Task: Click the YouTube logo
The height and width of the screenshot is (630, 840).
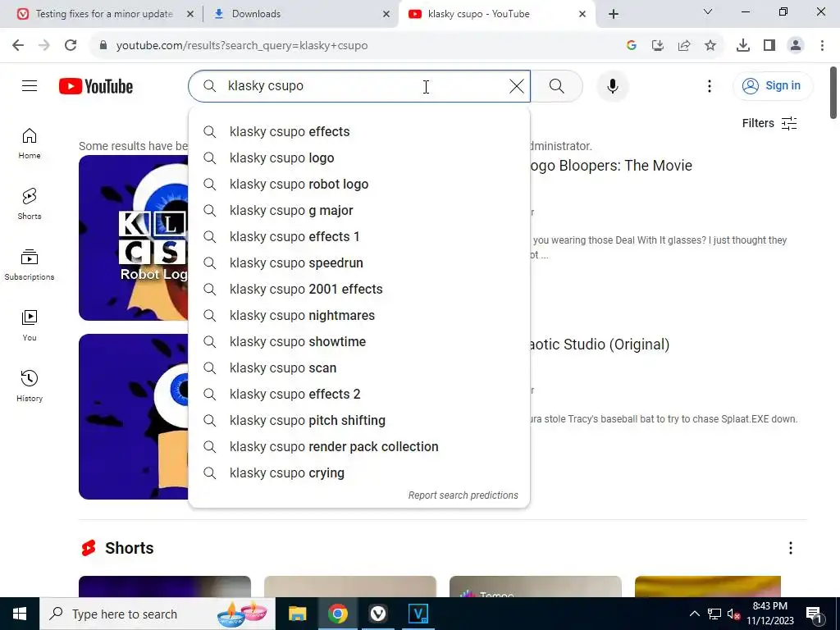Action: pos(96,86)
